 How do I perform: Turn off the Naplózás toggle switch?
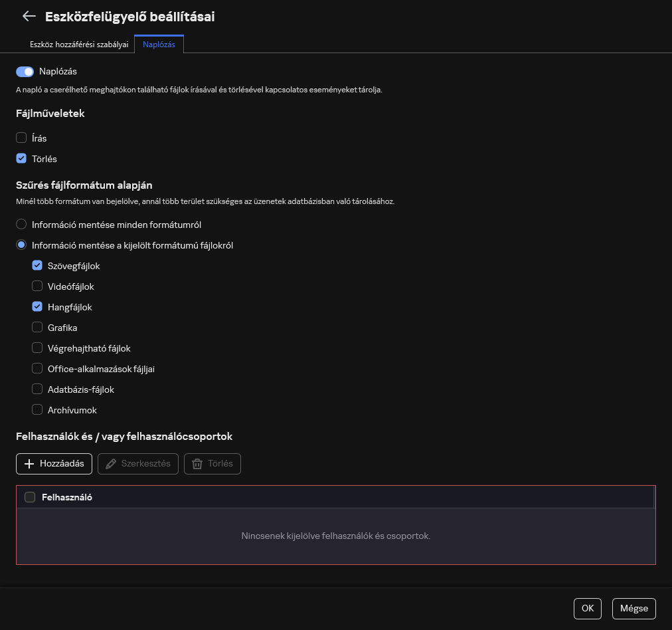click(x=25, y=72)
